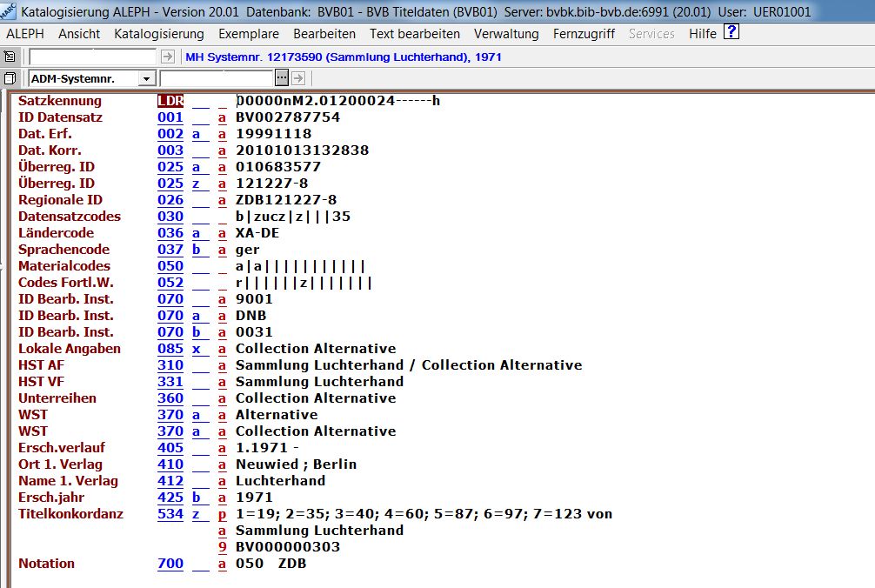Open the Katalogisierung menu
Viewport: 875px width, 588px height.
158,34
